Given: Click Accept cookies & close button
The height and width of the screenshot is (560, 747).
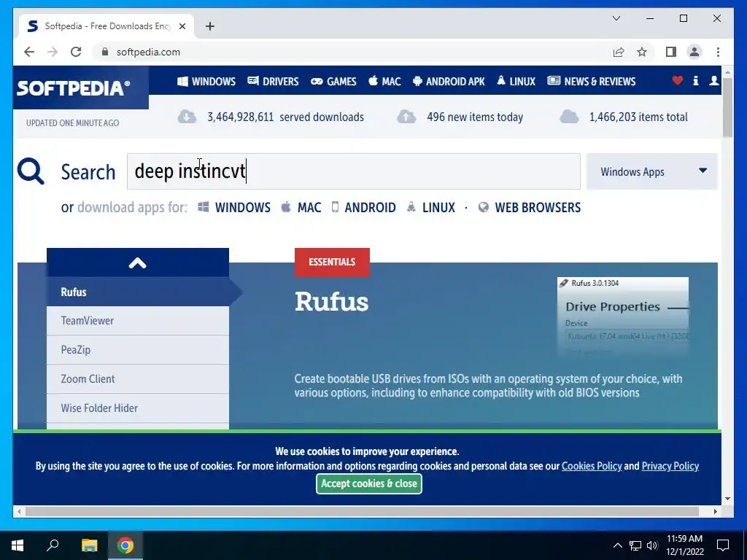Looking at the screenshot, I should pos(368,484).
